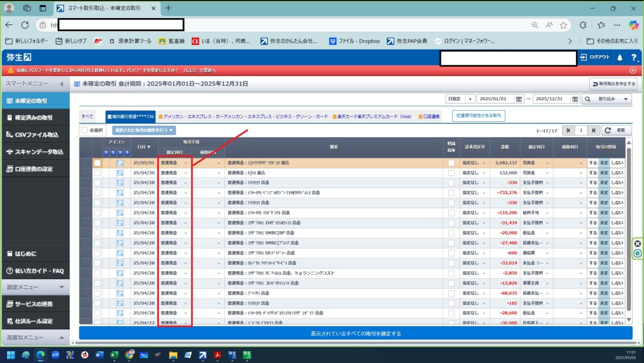This screenshot has width=644, height=363.
Task: Click 表示されているすべての取引を確定する button
Action: click(x=355, y=334)
